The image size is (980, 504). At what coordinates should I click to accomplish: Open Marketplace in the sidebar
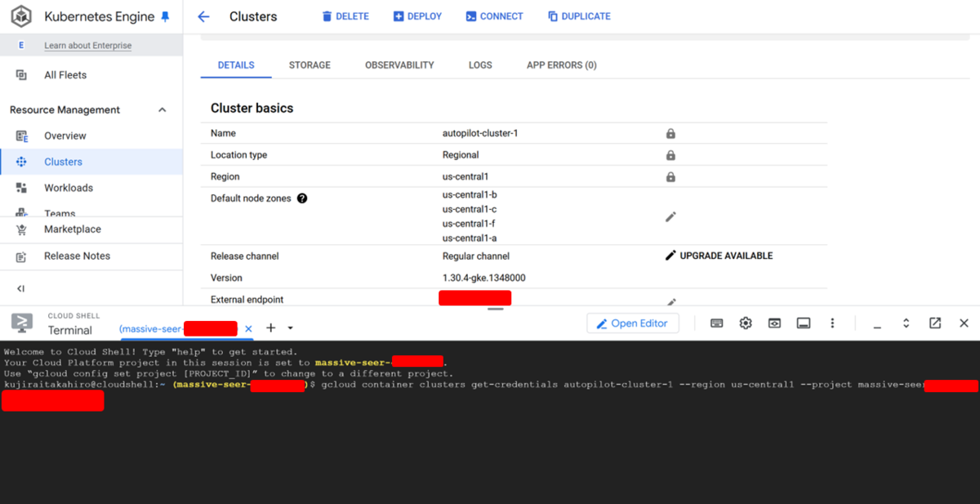point(73,230)
